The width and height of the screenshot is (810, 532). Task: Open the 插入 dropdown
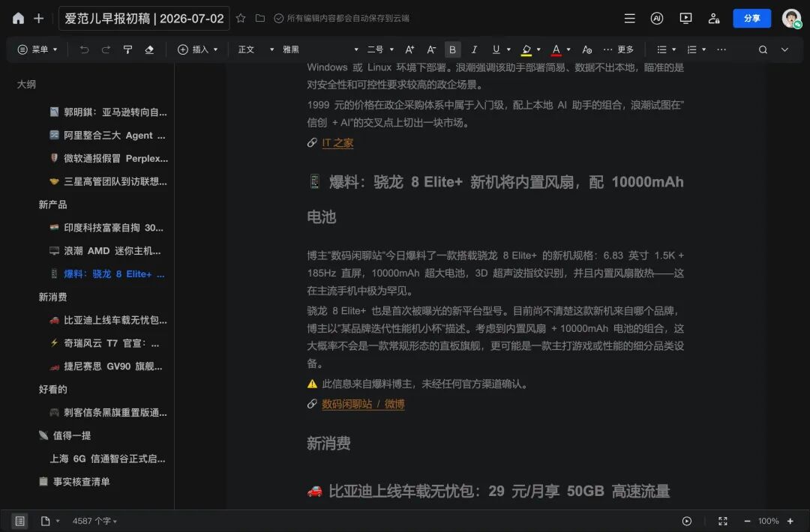tap(198, 49)
